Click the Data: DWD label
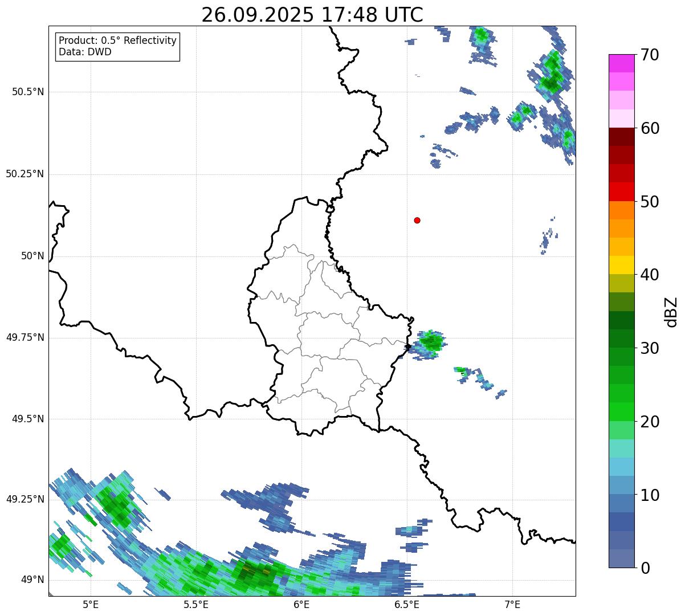Image resolution: width=685 pixels, height=616 pixels. [85, 52]
